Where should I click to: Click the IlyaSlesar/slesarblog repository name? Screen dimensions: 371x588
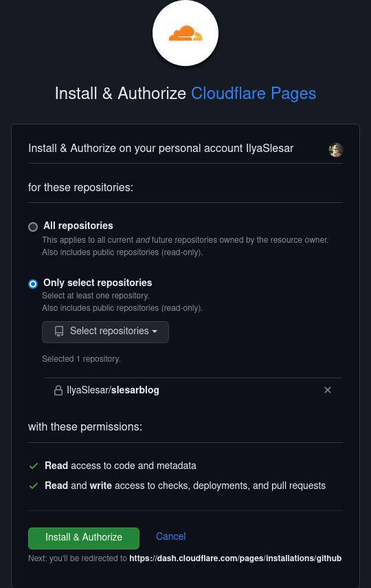click(x=113, y=390)
